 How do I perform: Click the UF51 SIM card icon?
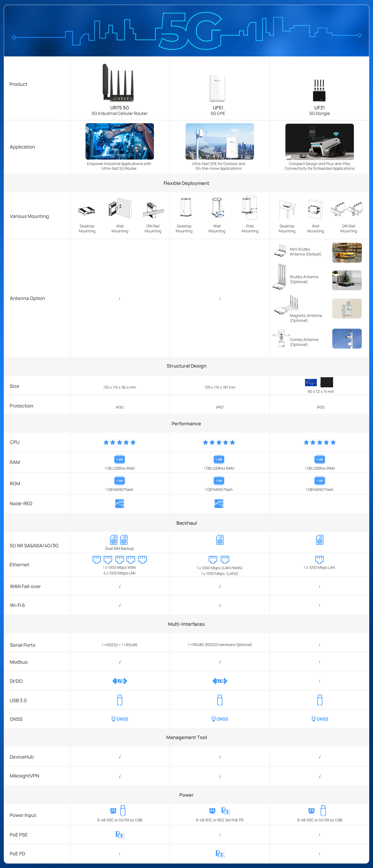tap(220, 540)
